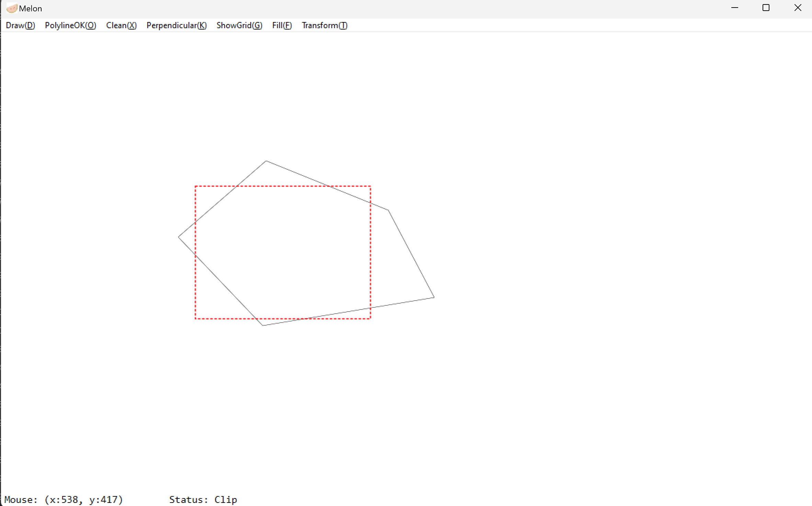The width and height of the screenshot is (812, 506).
Task: Click inside the red dashed clip rectangle
Action: [x=283, y=252]
